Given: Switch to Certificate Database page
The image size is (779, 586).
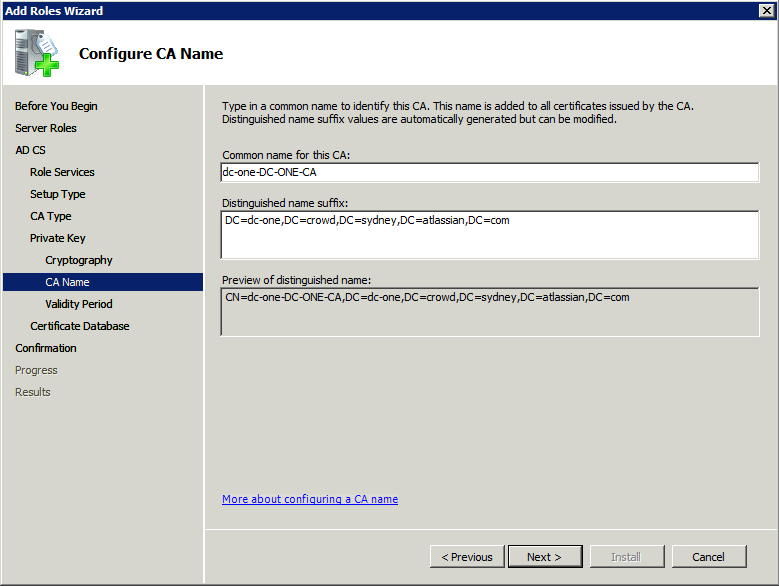Looking at the screenshot, I should (79, 326).
